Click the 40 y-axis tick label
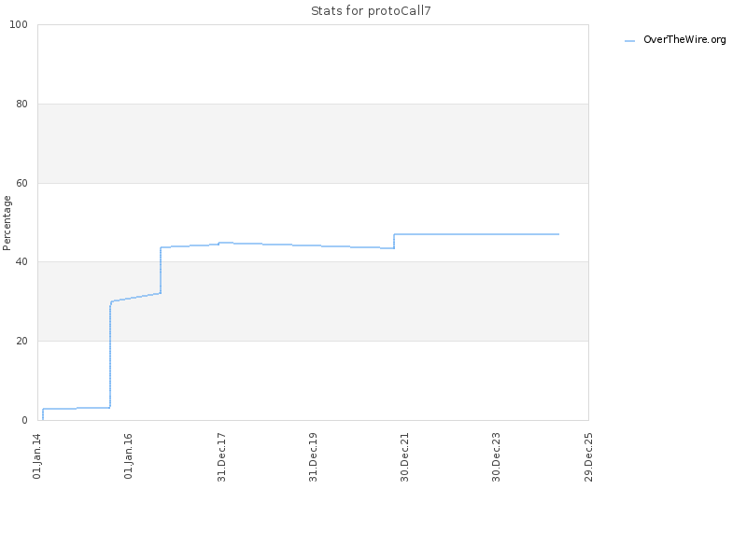 coord(21,262)
